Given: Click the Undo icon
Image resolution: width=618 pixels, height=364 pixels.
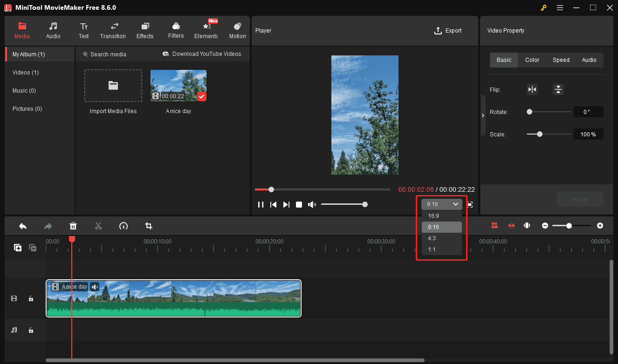Looking at the screenshot, I should pyautogui.click(x=22, y=226).
